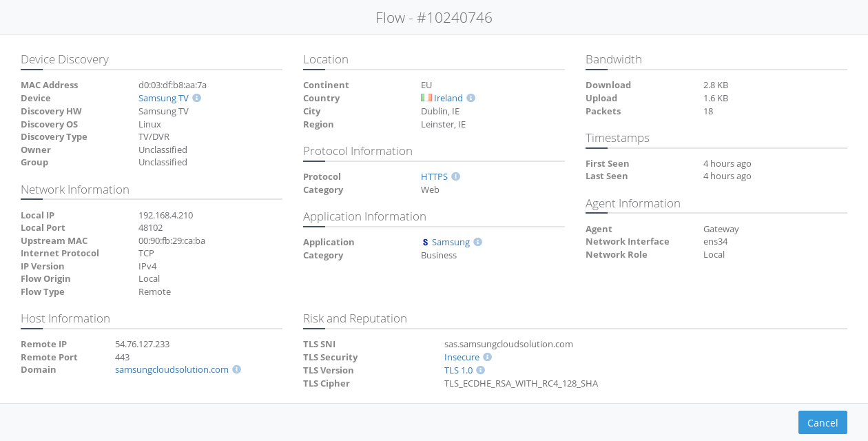868x441 pixels.
Task: Click the Samsung application logo icon
Action: coord(425,243)
